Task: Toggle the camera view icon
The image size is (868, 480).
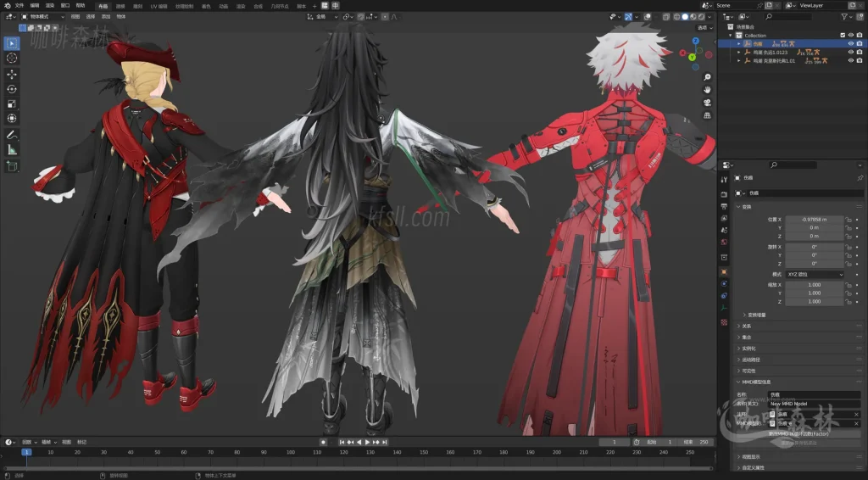Action: 707,103
